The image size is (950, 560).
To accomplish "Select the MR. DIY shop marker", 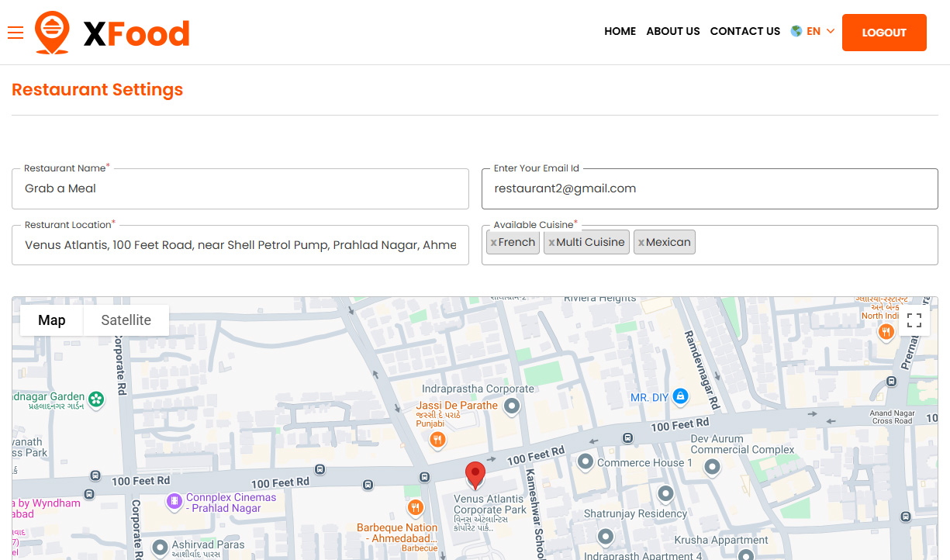I will click(680, 397).
